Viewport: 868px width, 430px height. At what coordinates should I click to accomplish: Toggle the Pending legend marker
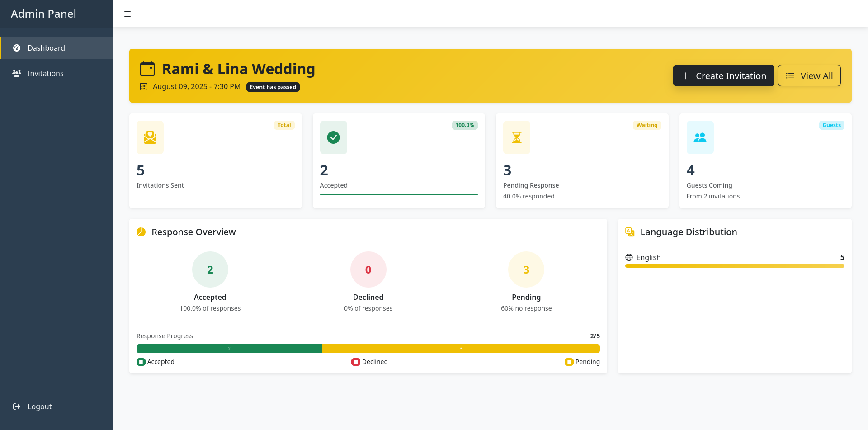(568, 362)
